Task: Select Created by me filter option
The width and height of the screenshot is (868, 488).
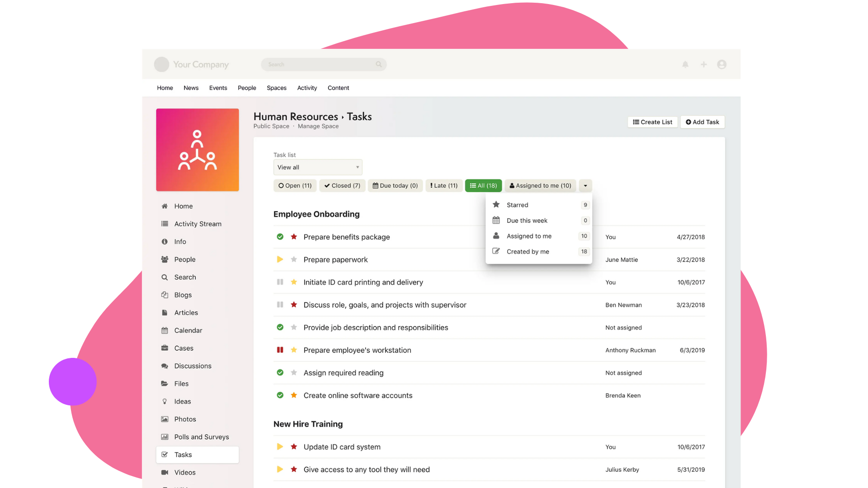Action: coord(528,252)
